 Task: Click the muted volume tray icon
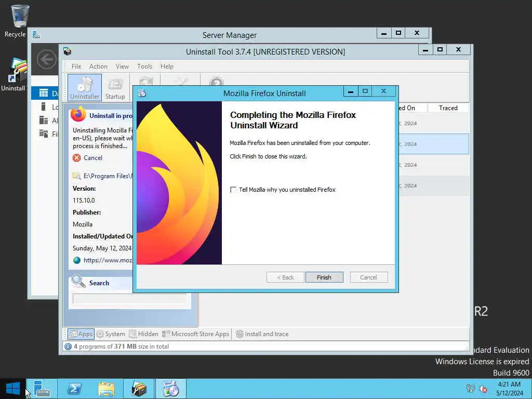tap(483, 389)
